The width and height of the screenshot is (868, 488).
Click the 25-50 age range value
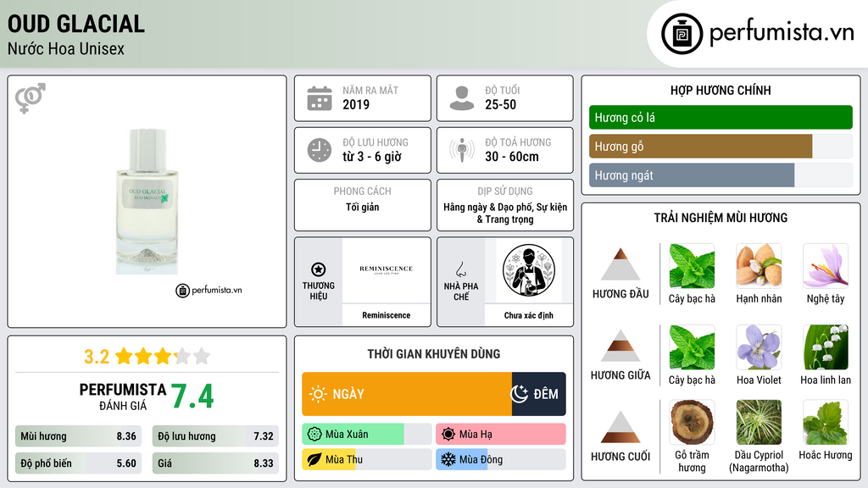(x=500, y=104)
